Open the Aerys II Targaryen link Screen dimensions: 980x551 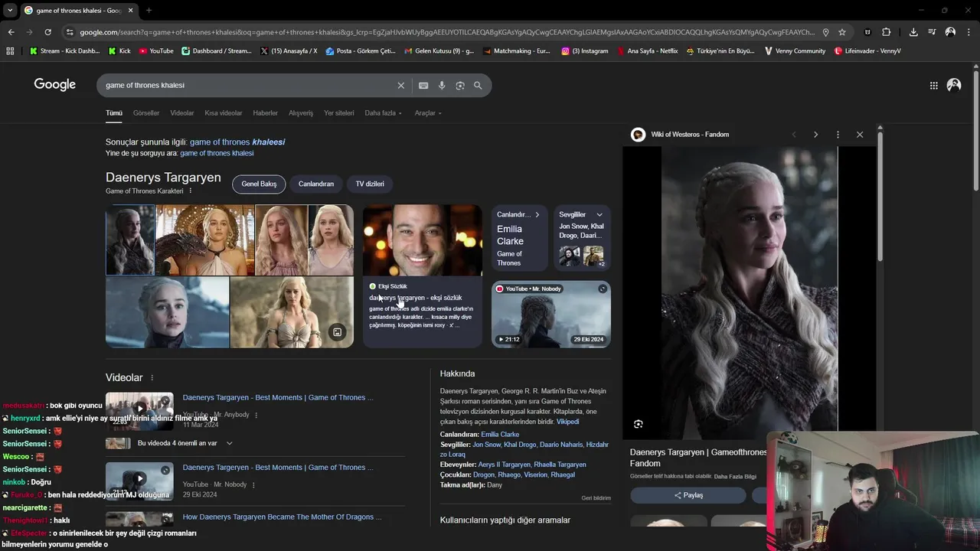coord(504,465)
